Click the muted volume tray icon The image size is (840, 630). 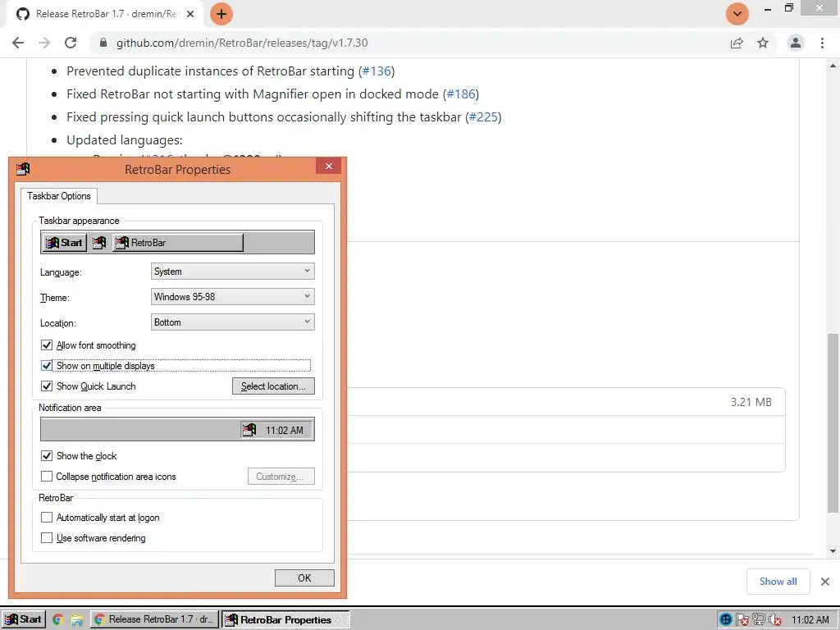point(774,620)
